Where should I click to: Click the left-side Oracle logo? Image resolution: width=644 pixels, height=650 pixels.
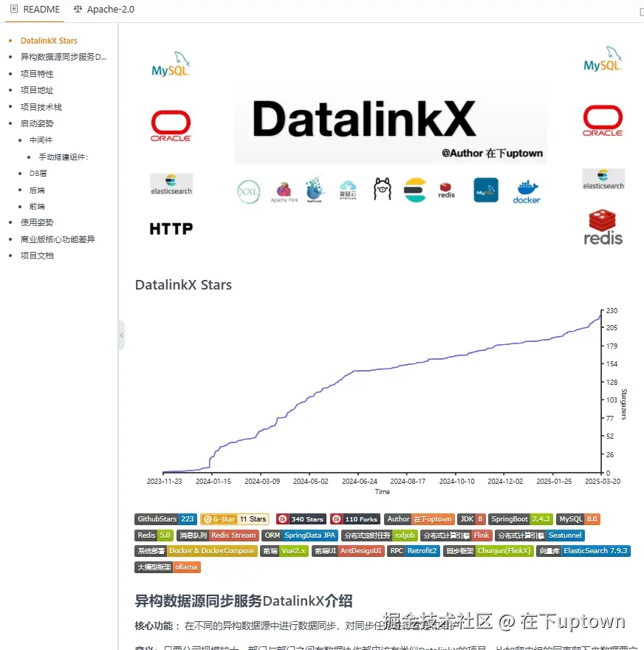coord(171,126)
